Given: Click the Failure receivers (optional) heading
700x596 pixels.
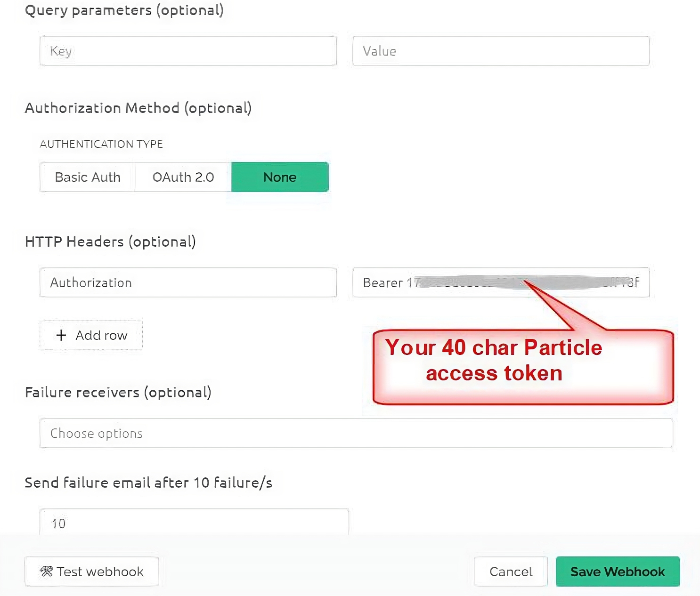Looking at the screenshot, I should tap(118, 392).
